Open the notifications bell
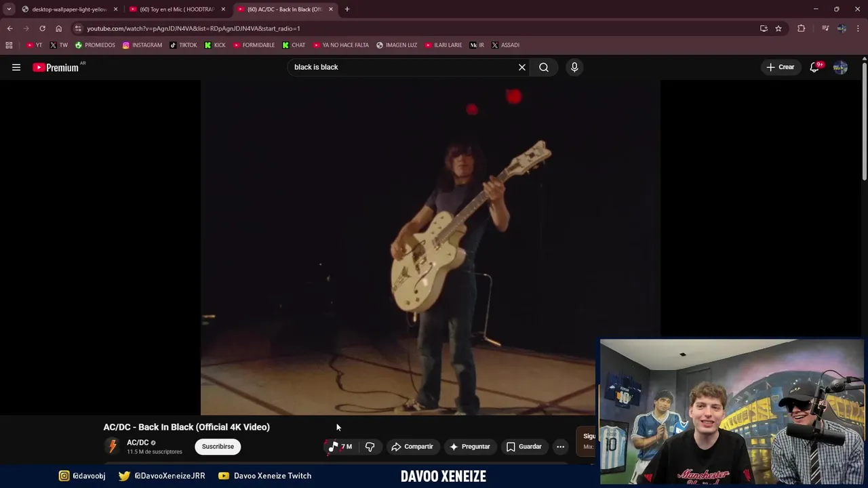 [x=814, y=67]
